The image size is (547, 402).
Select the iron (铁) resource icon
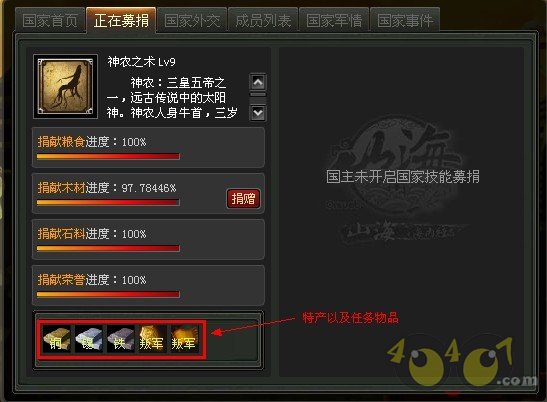(x=120, y=338)
